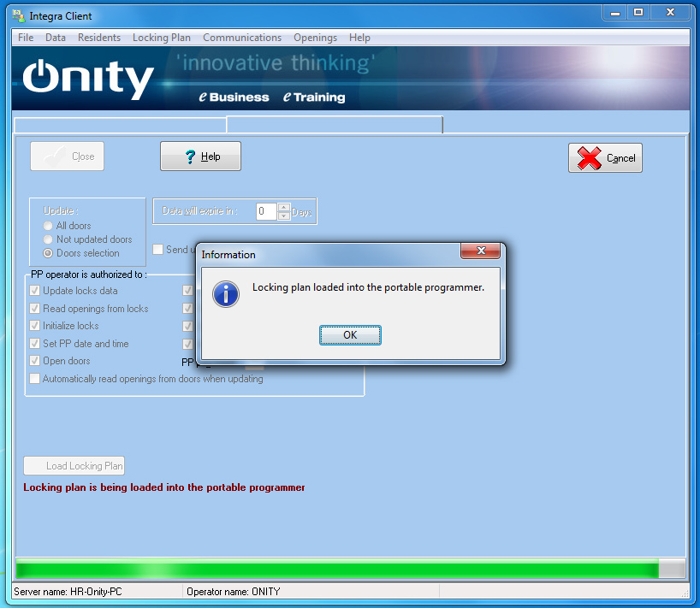Click the question mark Help button

[200, 156]
